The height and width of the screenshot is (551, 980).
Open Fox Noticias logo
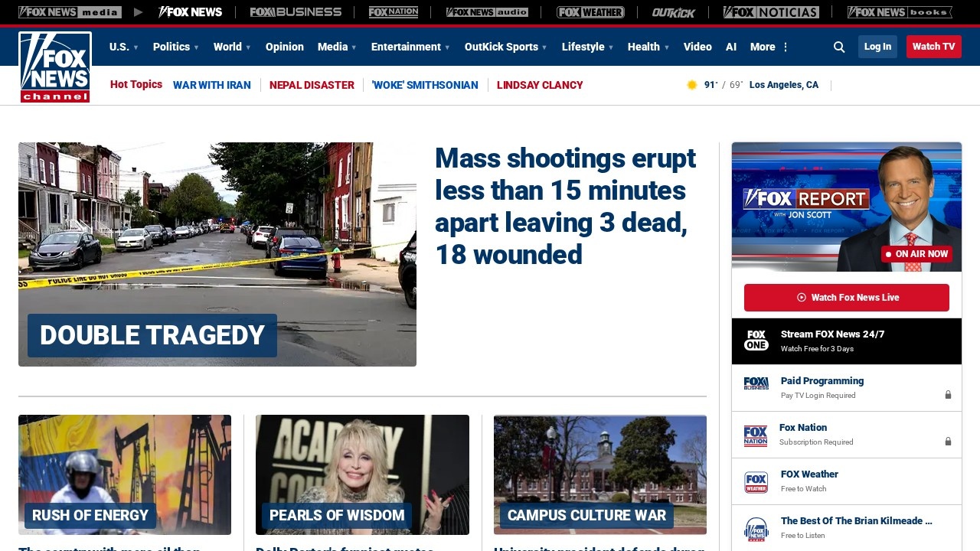pos(771,12)
